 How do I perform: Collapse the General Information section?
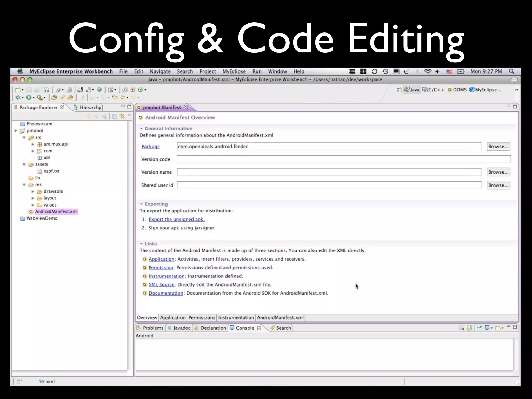pyautogui.click(x=141, y=128)
